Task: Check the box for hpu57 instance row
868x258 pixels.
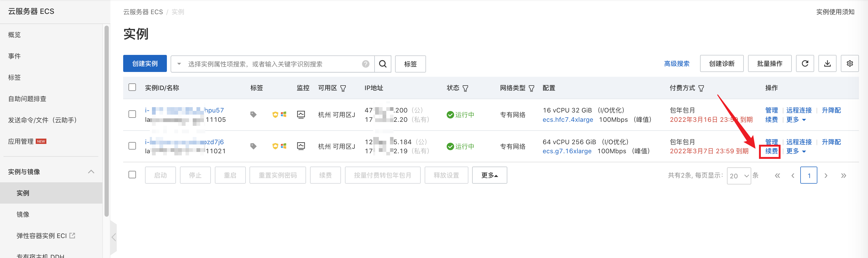Action: [132, 114]
